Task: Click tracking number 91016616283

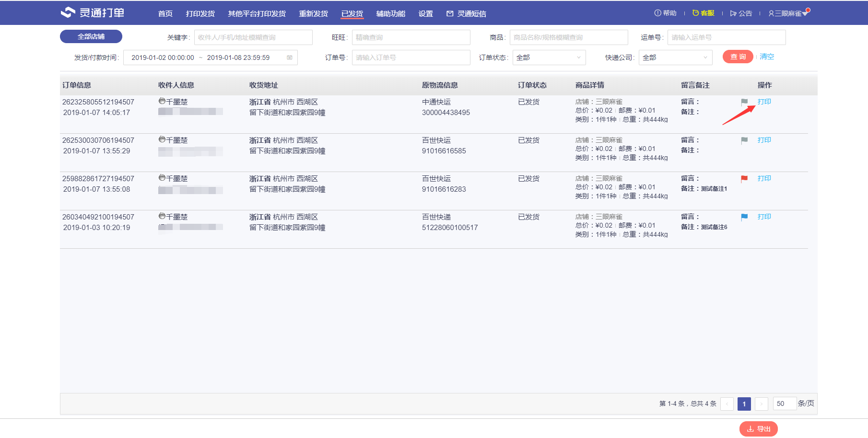Action: click(x=444, y=189)
